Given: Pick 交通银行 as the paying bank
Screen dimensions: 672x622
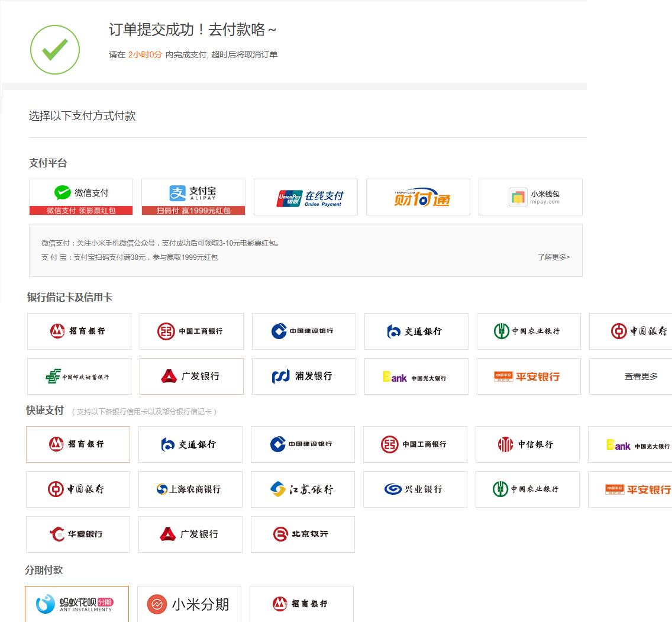Looking at the screenshot, I should tap(416, 331).
